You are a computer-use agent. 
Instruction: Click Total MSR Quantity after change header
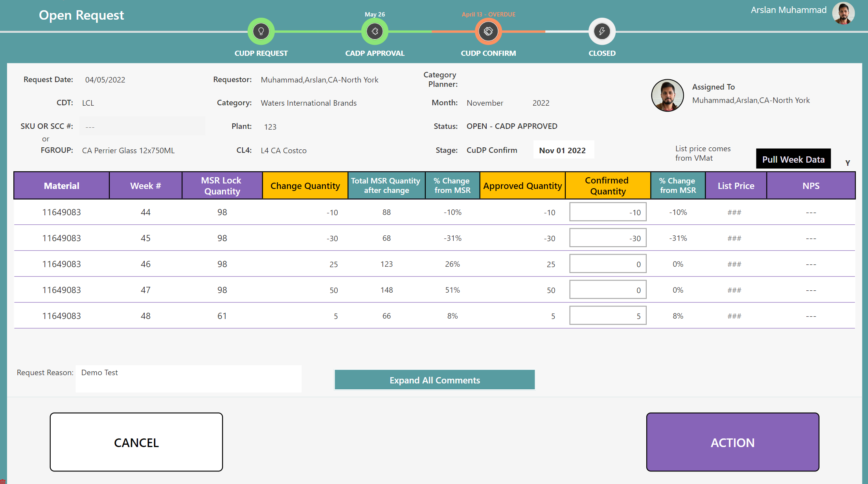(x=386, y=185)
